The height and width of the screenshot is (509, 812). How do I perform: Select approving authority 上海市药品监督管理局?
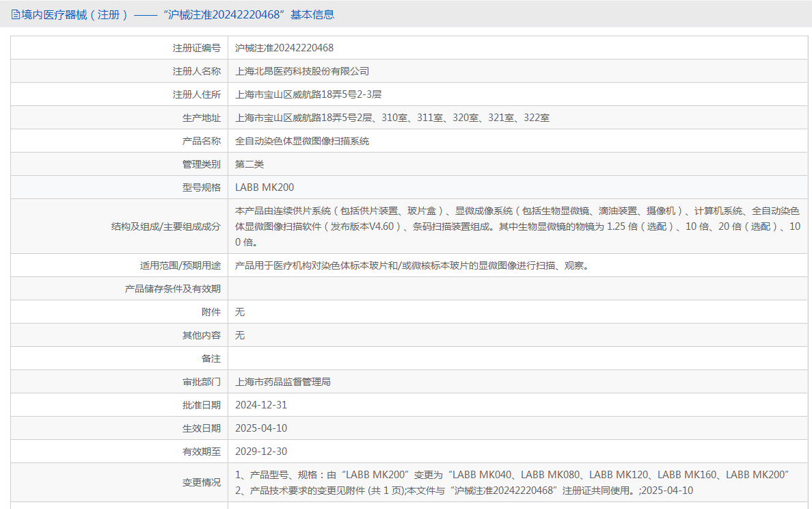coord(283,382)
